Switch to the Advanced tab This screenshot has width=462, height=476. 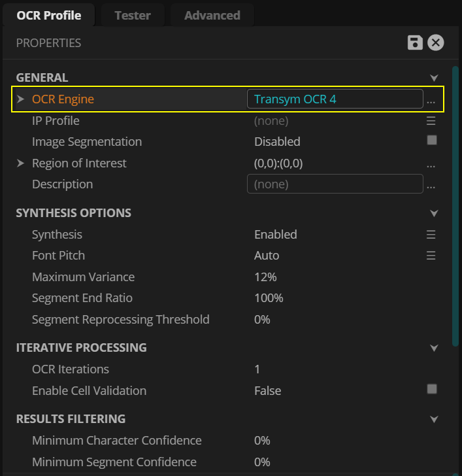click(x=212, y=15)
